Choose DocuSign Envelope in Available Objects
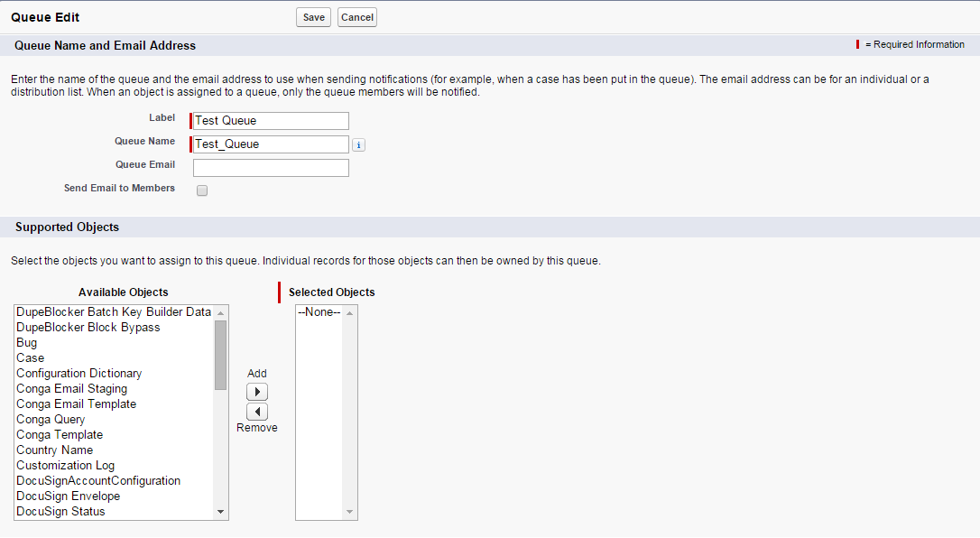980x538 pixels. click(69, 496)
